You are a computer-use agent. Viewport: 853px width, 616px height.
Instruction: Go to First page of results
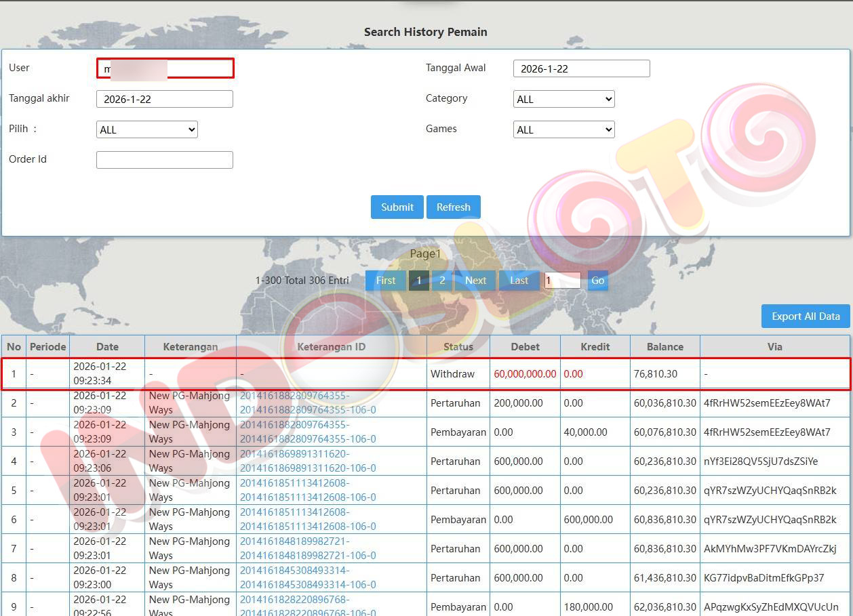(386, 281)
